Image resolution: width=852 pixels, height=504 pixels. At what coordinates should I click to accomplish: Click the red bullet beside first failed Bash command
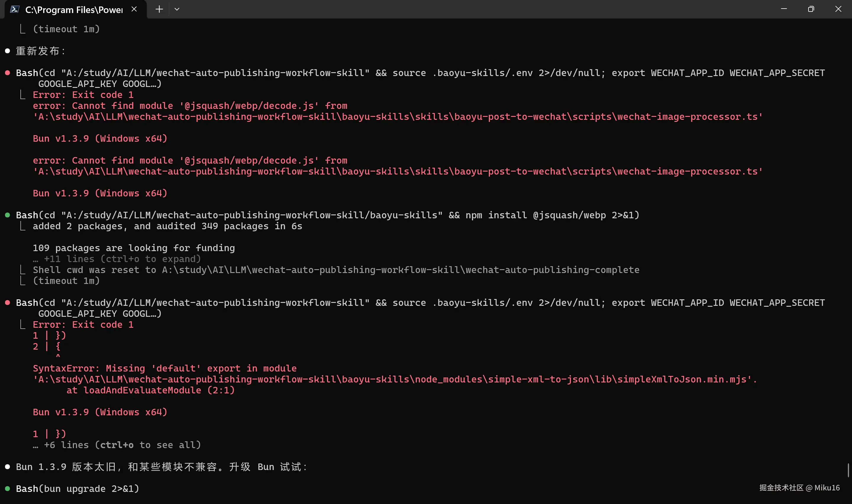(7, 73)
